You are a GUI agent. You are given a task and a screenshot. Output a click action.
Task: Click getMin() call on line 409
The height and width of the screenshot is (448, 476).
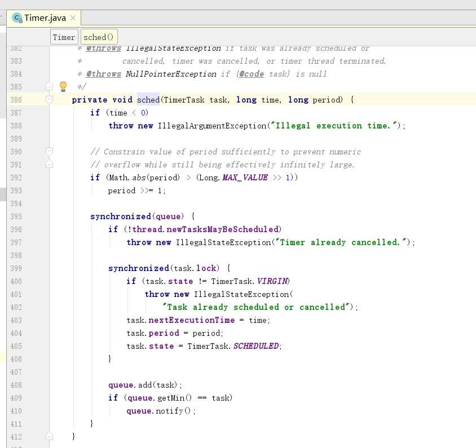pos(175,398)
